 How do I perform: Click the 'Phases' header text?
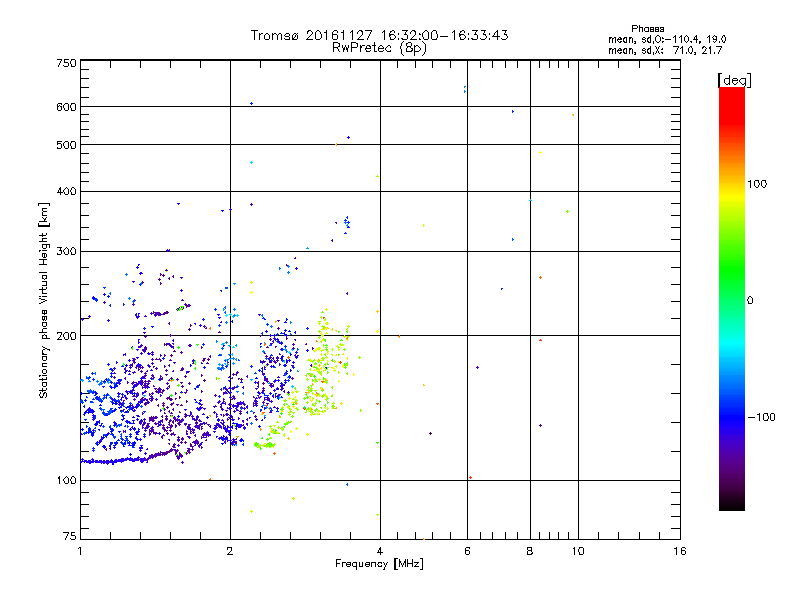click(647, 29)
